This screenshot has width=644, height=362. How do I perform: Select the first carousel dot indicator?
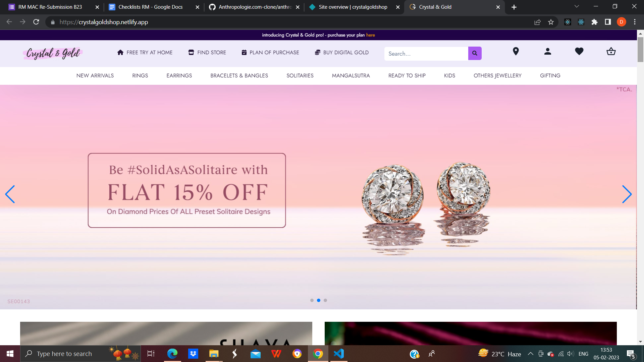pyautogui.click(x=312, y=300)
